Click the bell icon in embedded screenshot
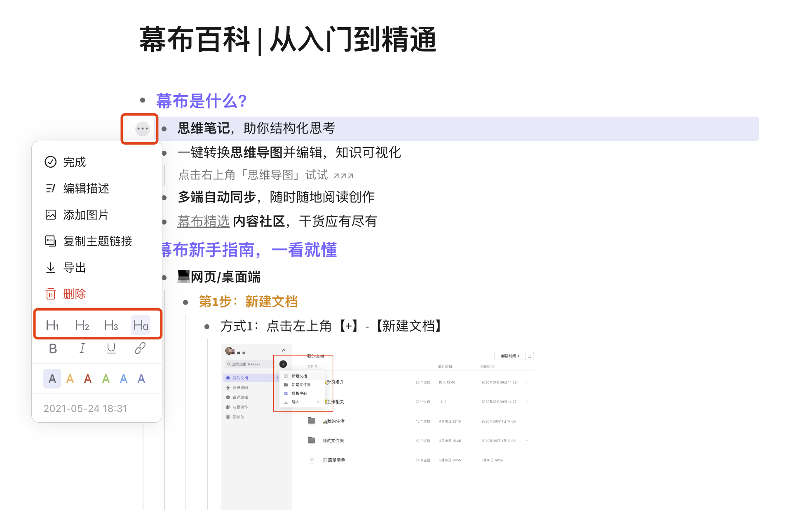Screen dimensions: 812x510 coord(284,351)
